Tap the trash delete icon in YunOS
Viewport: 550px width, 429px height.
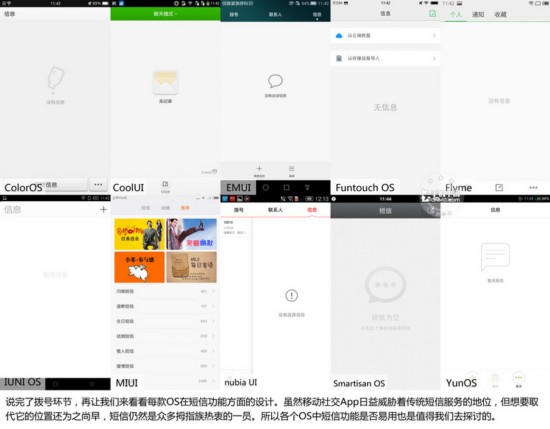[x=495, y=378]
